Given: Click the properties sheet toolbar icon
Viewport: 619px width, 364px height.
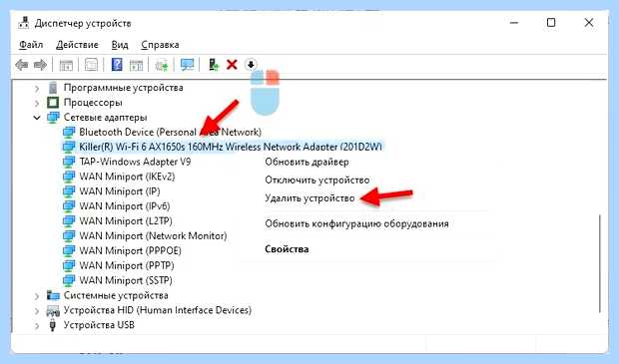Looking at the screenshot, I should (x=91, y=64).
